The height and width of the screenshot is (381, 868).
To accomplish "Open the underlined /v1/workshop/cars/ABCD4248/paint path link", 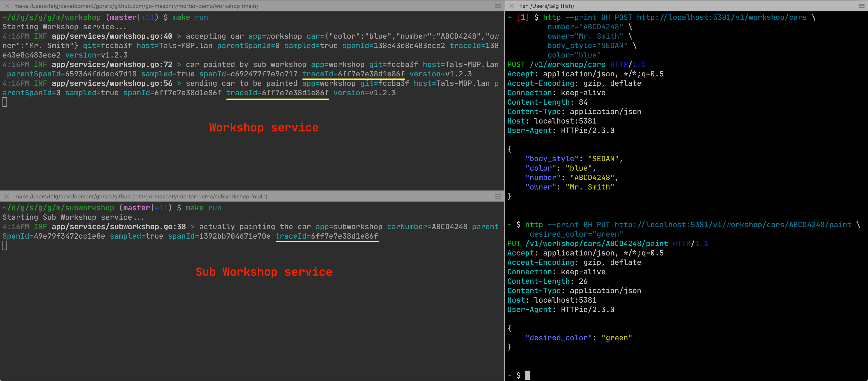I will 596,243.
